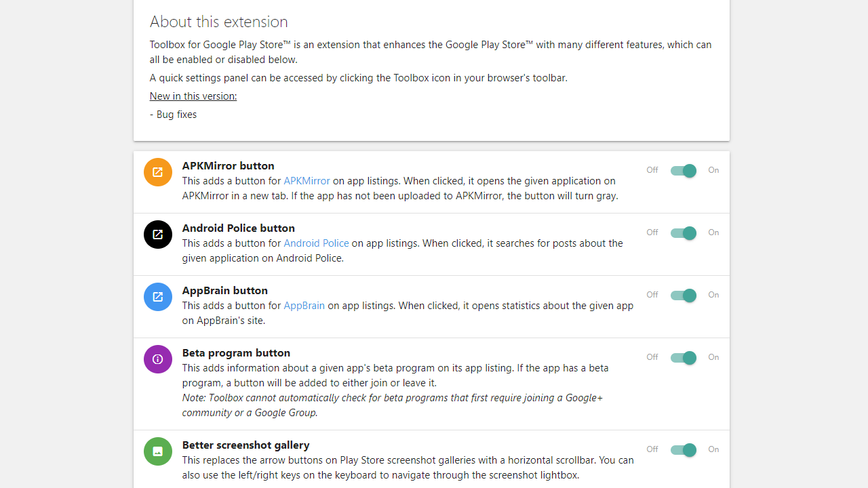Open the APKMirror link
868x488 pixels.
click(307, 181)
